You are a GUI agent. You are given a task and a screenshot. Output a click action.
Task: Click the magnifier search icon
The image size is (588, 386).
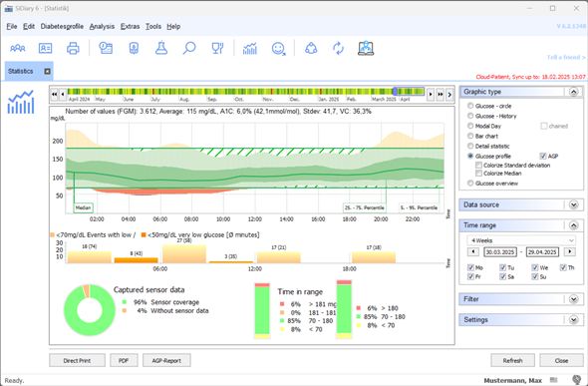click(189, 49)
